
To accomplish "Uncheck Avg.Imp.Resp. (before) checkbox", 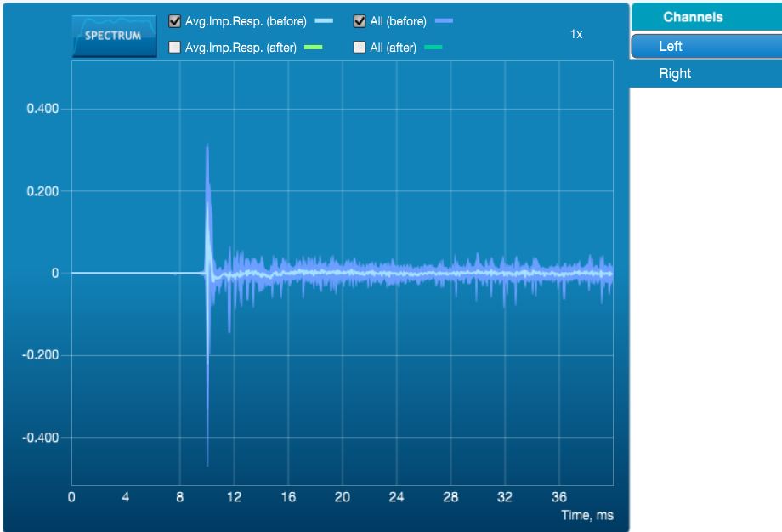I will (174, 21).
